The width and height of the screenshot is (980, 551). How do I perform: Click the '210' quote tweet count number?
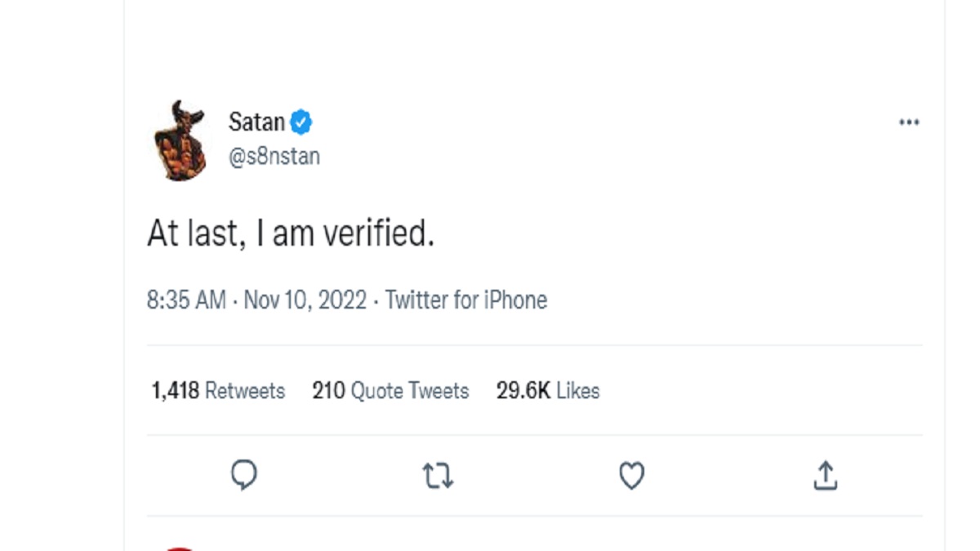328,391
